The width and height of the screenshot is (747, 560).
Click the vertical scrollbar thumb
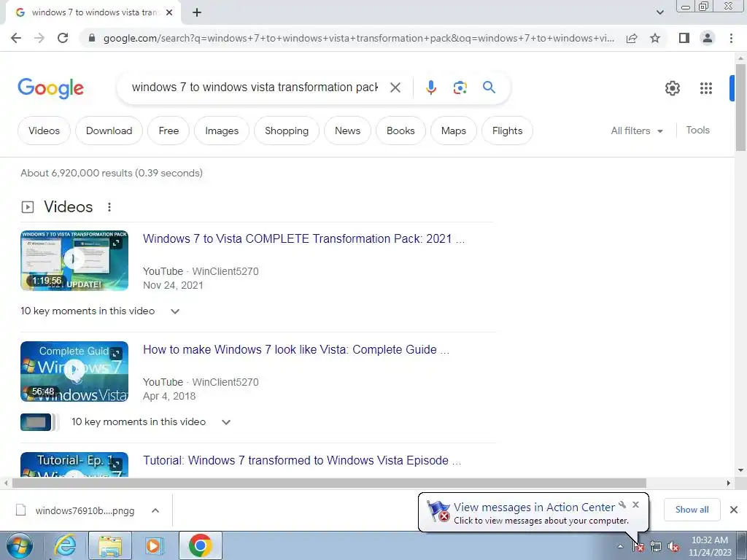pos(740,108)
